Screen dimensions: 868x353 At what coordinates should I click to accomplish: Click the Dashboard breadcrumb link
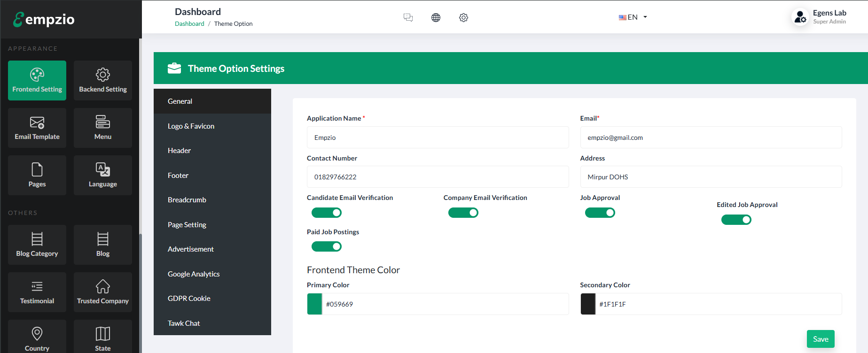pos(189,23)
